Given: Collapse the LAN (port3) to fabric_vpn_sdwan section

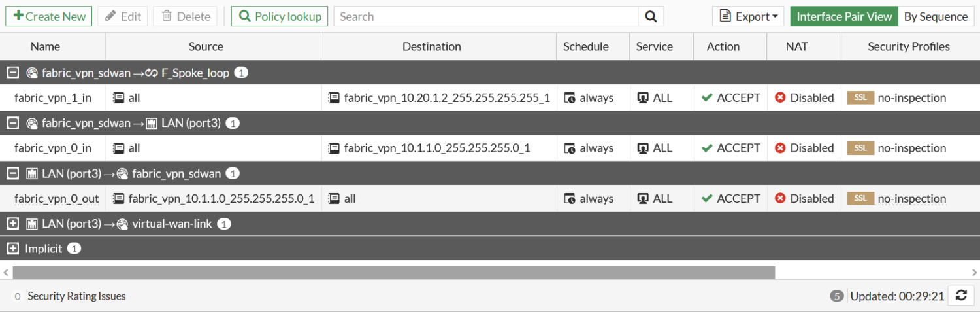Looking at the screenshot, I should [x=12, y=173].
